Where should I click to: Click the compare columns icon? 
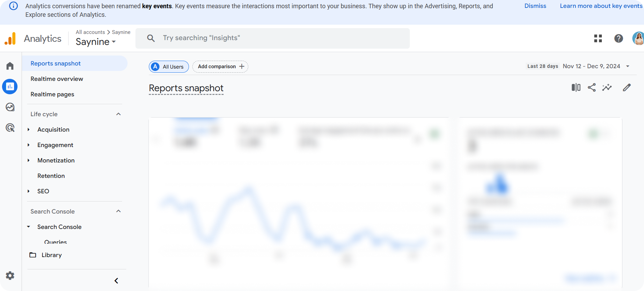point(576,87)
